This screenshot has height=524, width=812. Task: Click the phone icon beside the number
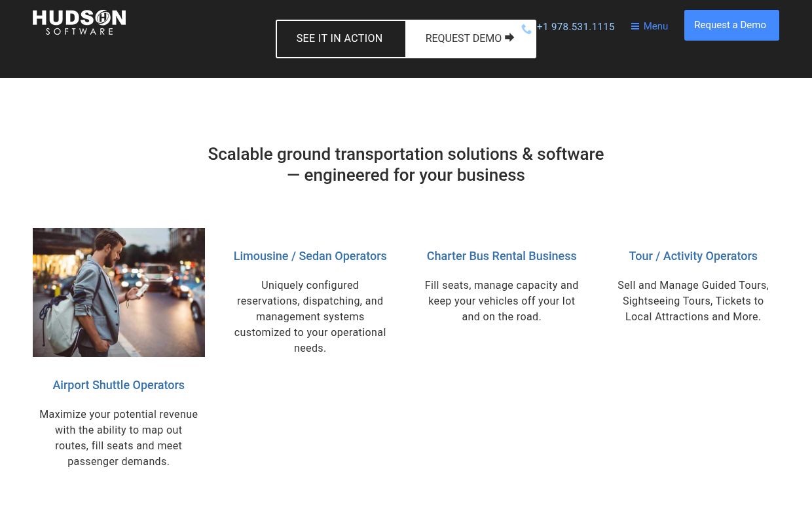pyautogui.click(x=526, y=29)
